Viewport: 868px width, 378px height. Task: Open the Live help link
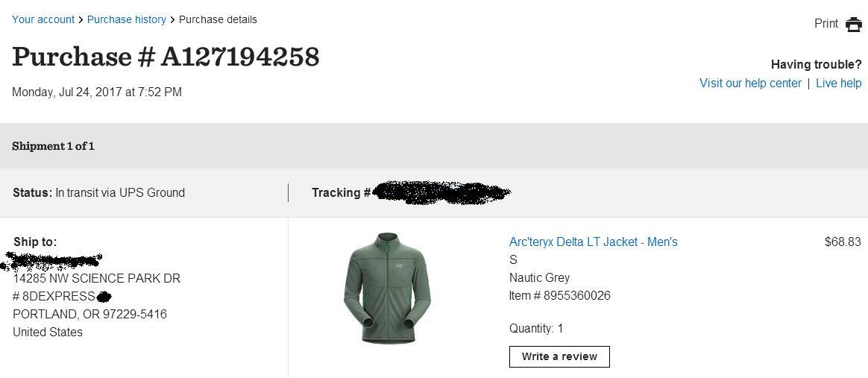[x=839, y=83]
